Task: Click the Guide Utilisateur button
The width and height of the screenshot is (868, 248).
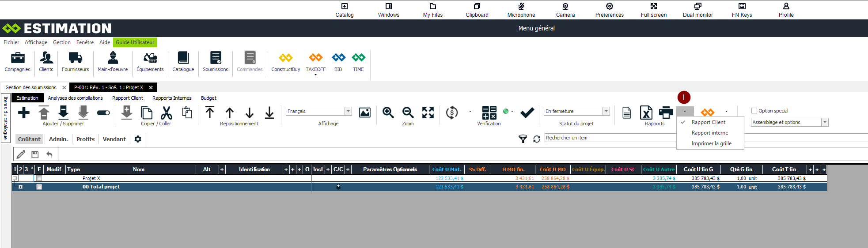Action: [135, 42]
